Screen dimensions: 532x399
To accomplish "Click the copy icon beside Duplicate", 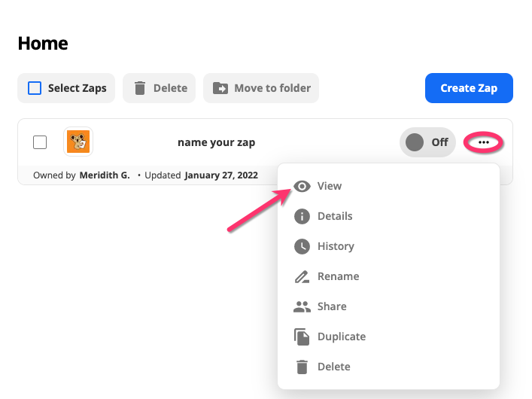I will (x=302, y=337).
